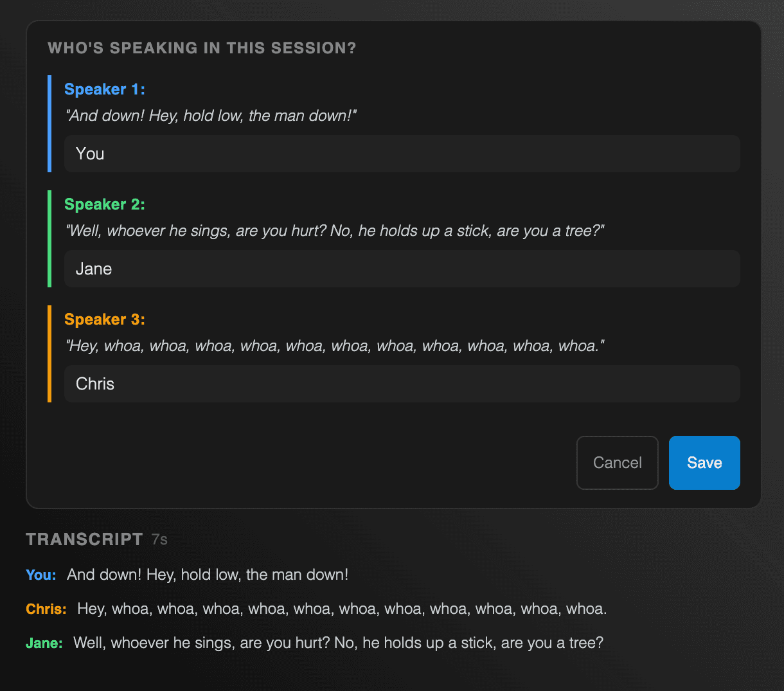
Task: Select Jane's transcript line about being hurt
Action: [x=339, y=642]
